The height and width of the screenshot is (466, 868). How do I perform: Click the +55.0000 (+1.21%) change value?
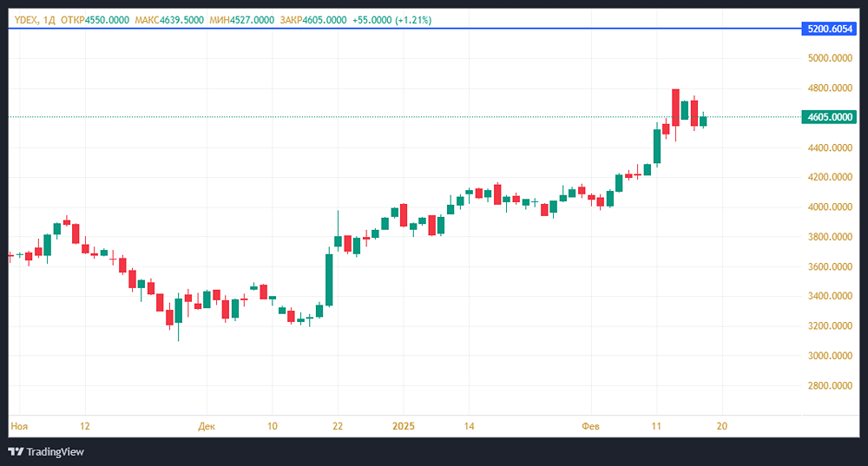coord(392,19)
